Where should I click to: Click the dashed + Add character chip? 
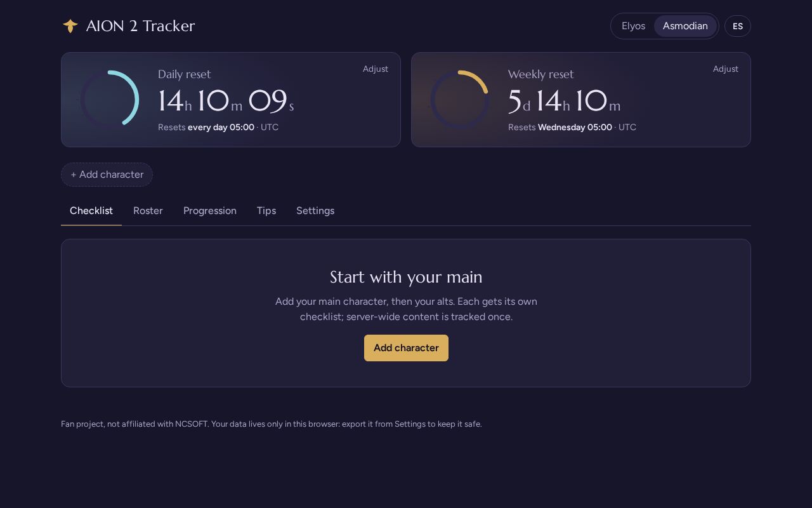click(x=107, y=175)
